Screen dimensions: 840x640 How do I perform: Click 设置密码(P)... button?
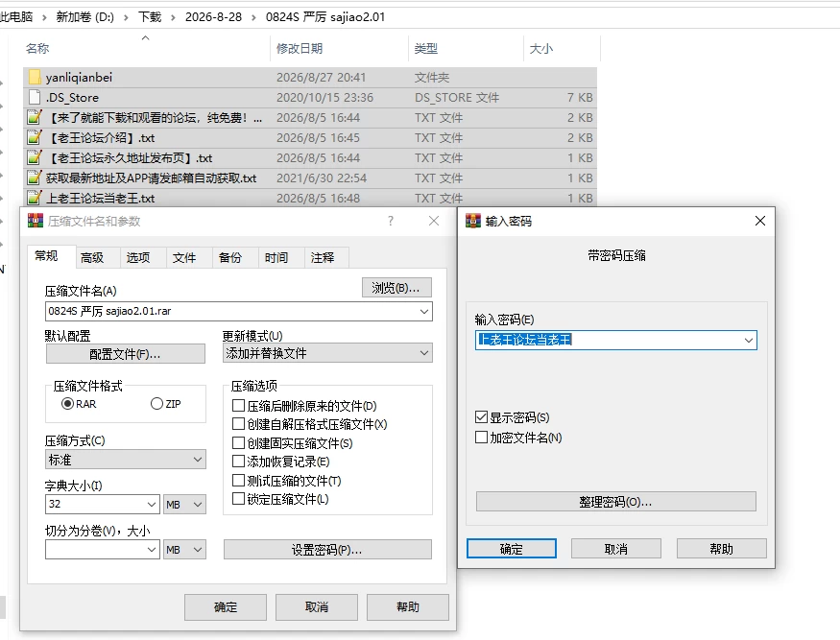click(327, 550)
